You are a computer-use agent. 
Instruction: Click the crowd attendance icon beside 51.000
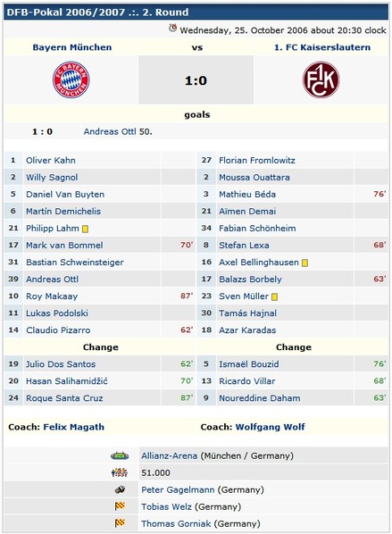[x=120, y=472]
